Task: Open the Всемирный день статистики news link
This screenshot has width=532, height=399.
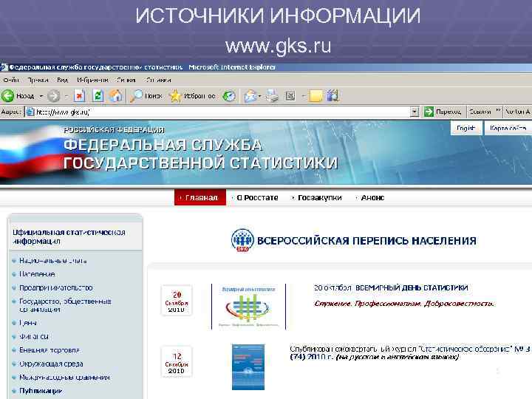Action: 391,287
